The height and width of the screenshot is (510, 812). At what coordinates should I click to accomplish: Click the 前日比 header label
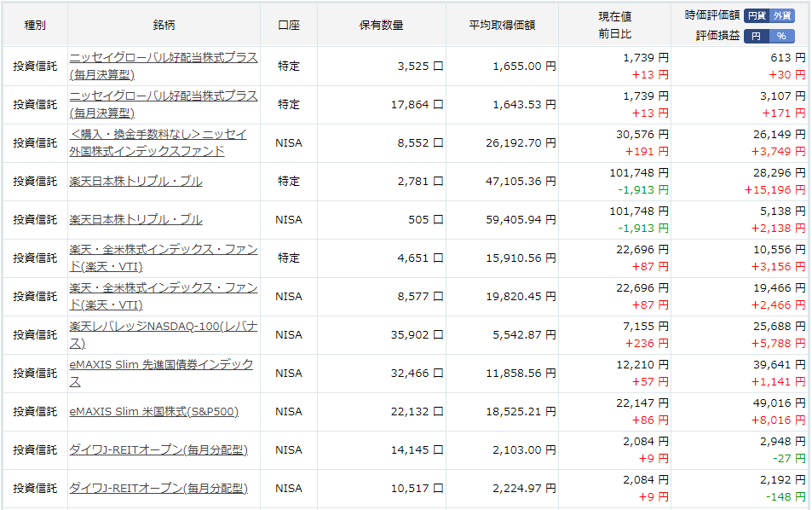[x=614, y=34]
